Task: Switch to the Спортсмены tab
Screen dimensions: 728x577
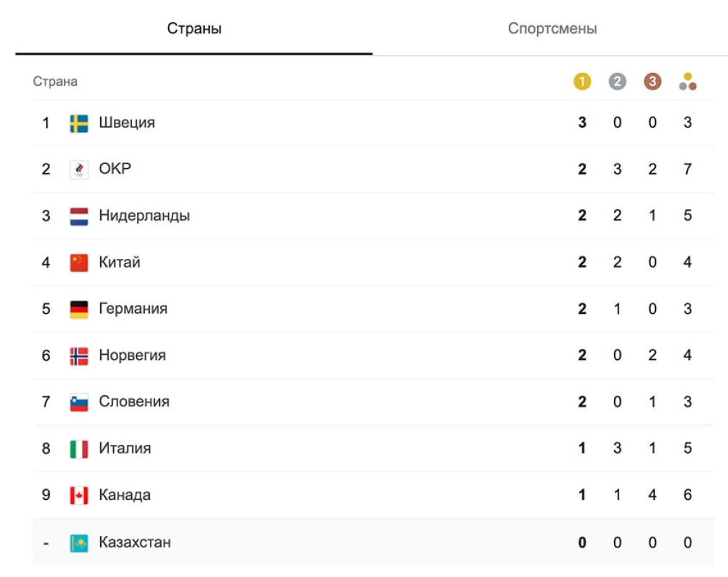Action: 552,29
